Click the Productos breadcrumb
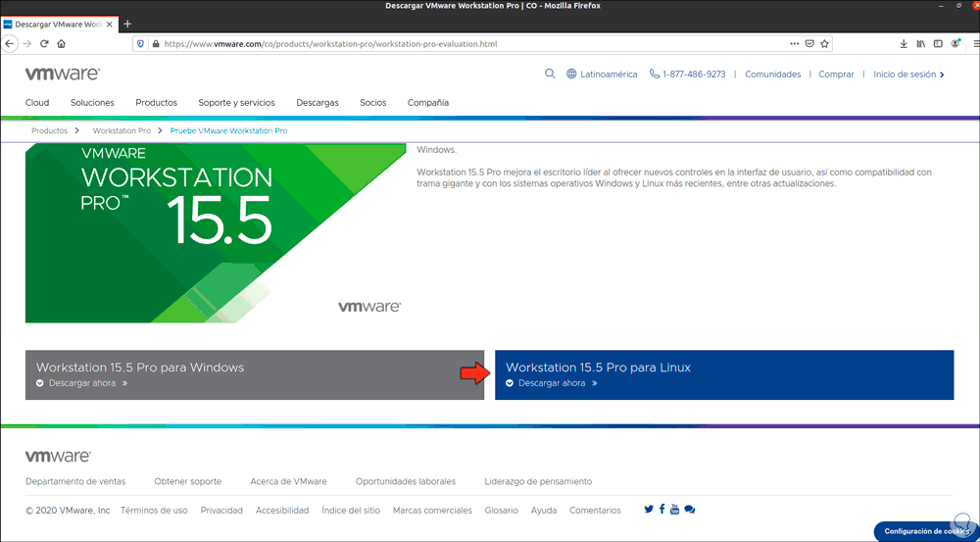This screenshot has height=542, width=980. click(x=49, y=131)
